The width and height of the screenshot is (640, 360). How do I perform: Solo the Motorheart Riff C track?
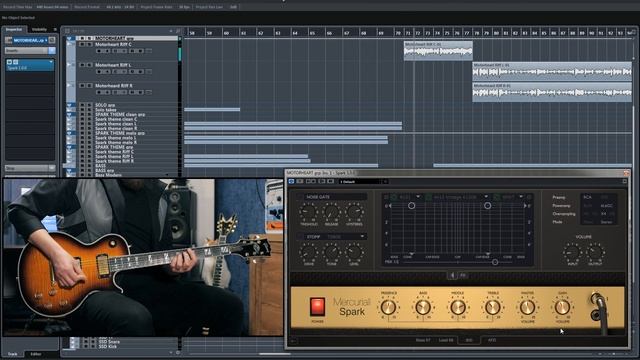89,44
